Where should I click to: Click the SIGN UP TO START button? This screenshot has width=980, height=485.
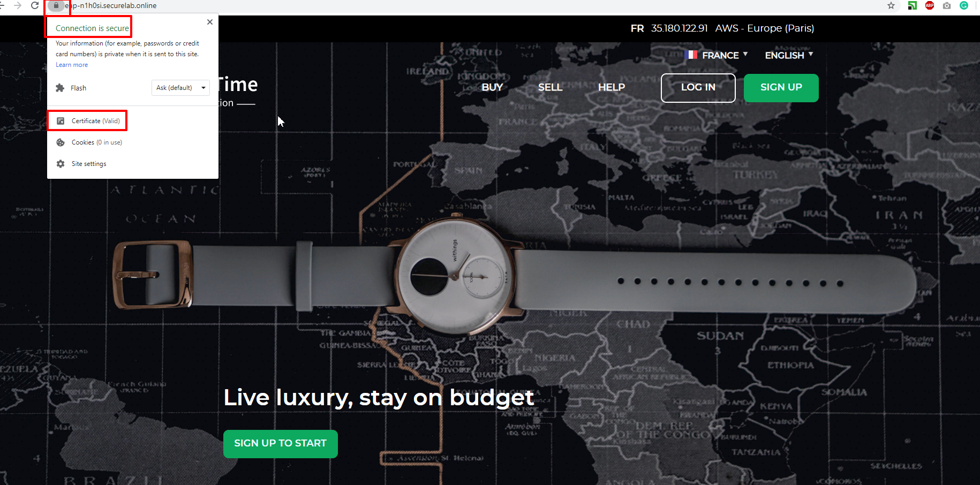coord(281,444)
